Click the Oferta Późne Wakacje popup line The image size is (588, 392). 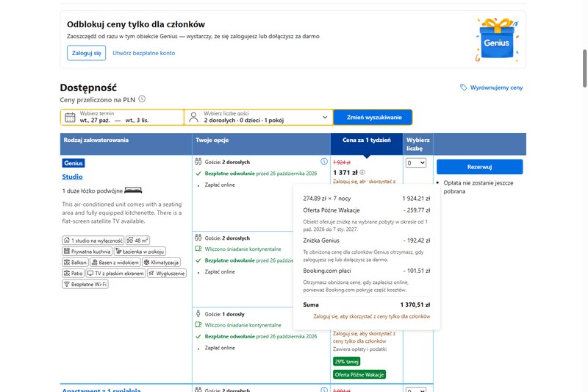pyautogui.click(x=366, y=210)
